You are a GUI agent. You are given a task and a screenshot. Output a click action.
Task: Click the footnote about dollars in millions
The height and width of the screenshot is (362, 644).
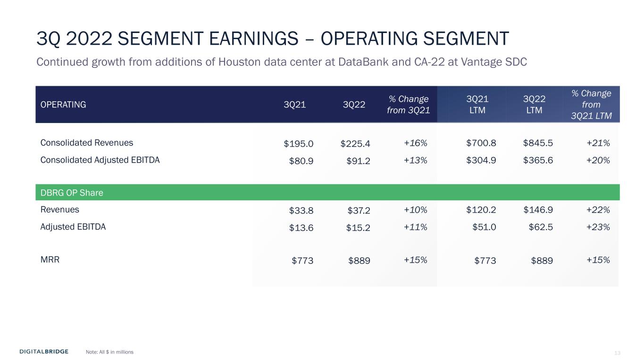[110, 352]
